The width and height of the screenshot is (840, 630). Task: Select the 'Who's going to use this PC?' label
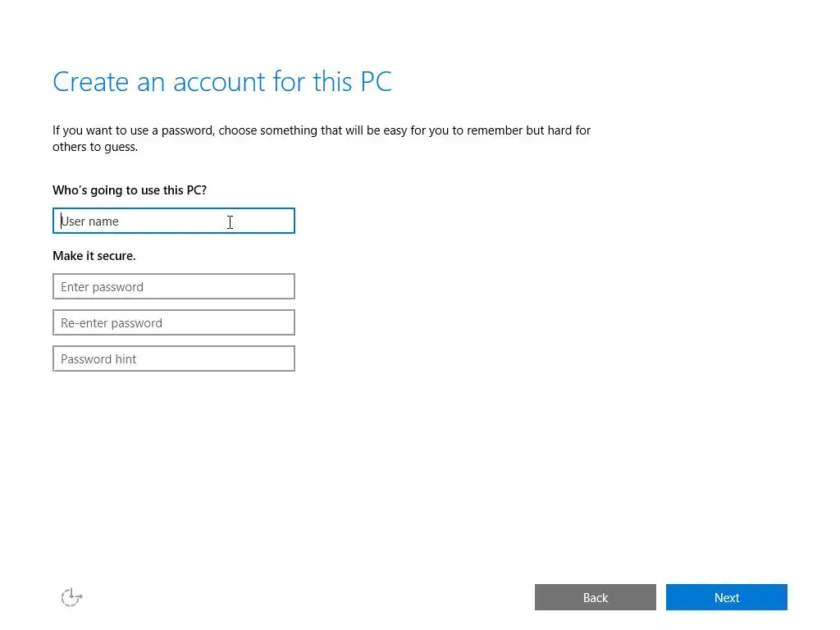(130, 190)
